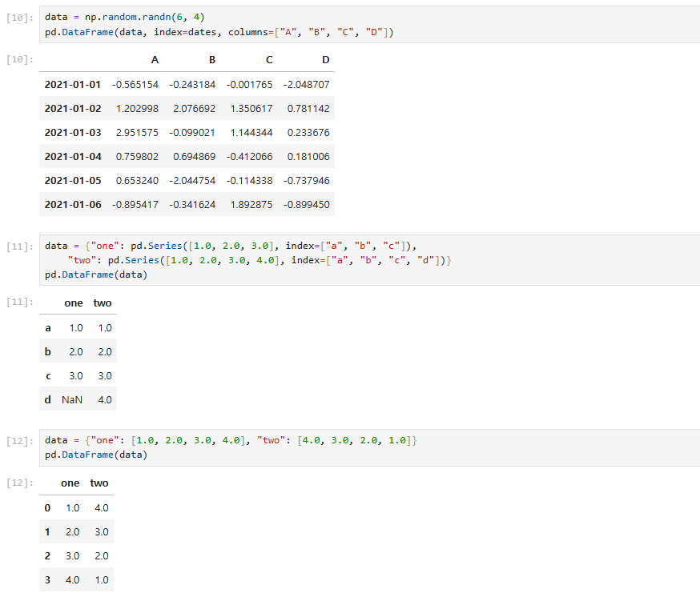Click row label 'c' in output 11
The image size is (700, 593).
(48, 376)
